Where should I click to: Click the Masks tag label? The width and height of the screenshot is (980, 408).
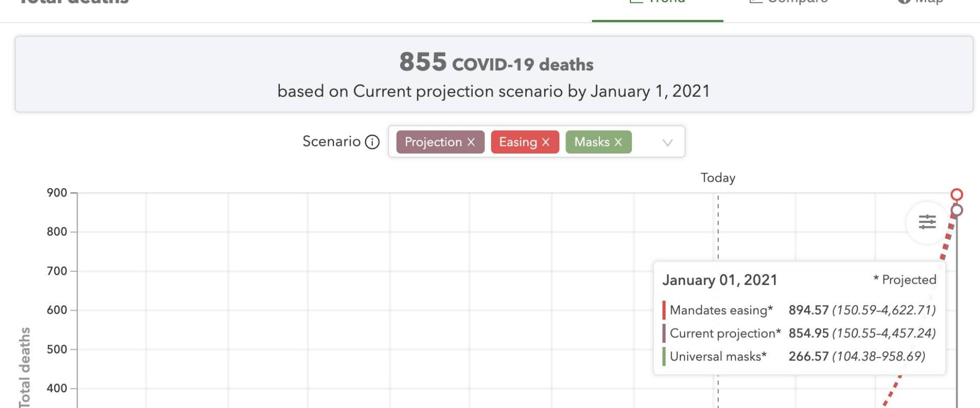pos(592,142)
